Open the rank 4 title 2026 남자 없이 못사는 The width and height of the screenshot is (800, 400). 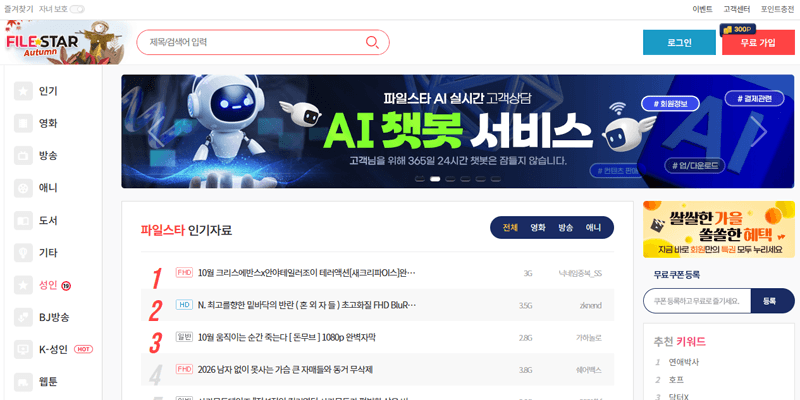click(x=285, y=369)
